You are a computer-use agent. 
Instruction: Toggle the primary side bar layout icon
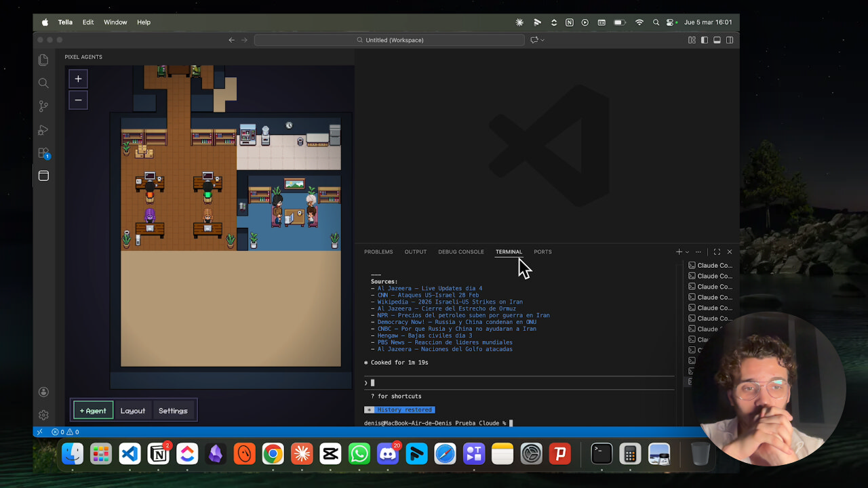click(705, 40)
